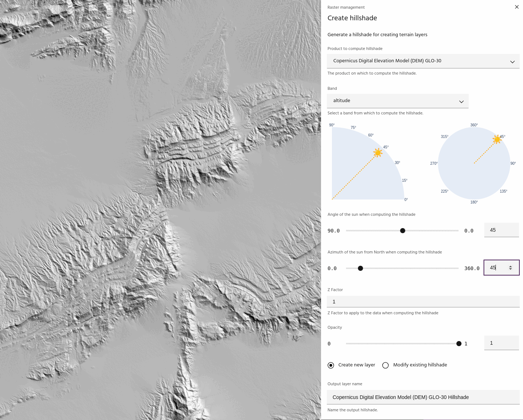Click the sun angle value input field
This screenshot has width=523, height=420.
501,230
